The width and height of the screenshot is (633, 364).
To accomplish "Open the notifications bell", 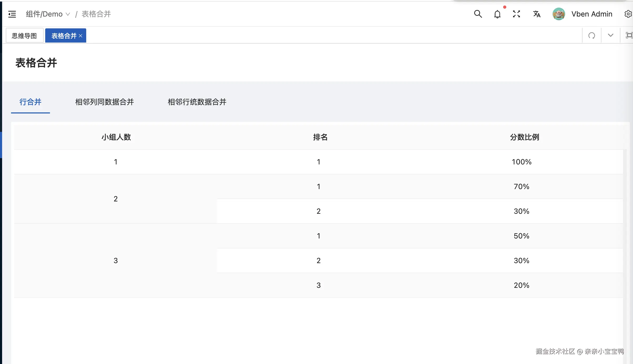I will coord(497,14).
